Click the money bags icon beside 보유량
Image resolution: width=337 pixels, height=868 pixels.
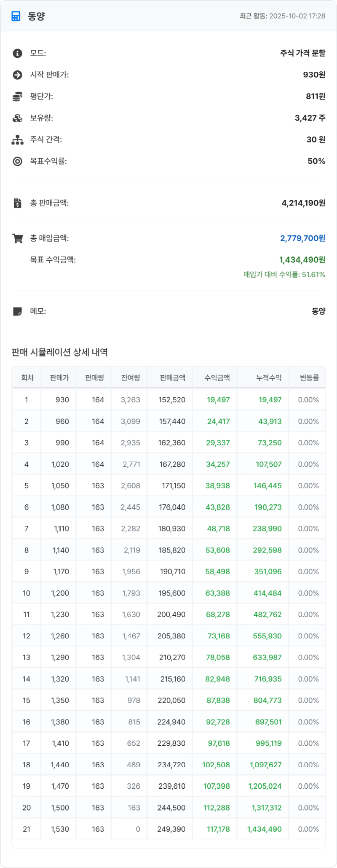(17, 118)
